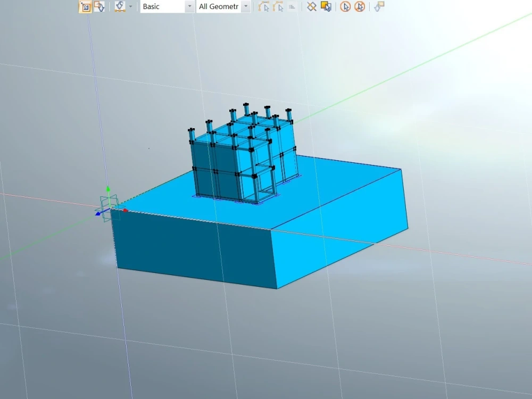
Task: Toggle the circled-cursor selection mode
Action: (x=345, y=6)
